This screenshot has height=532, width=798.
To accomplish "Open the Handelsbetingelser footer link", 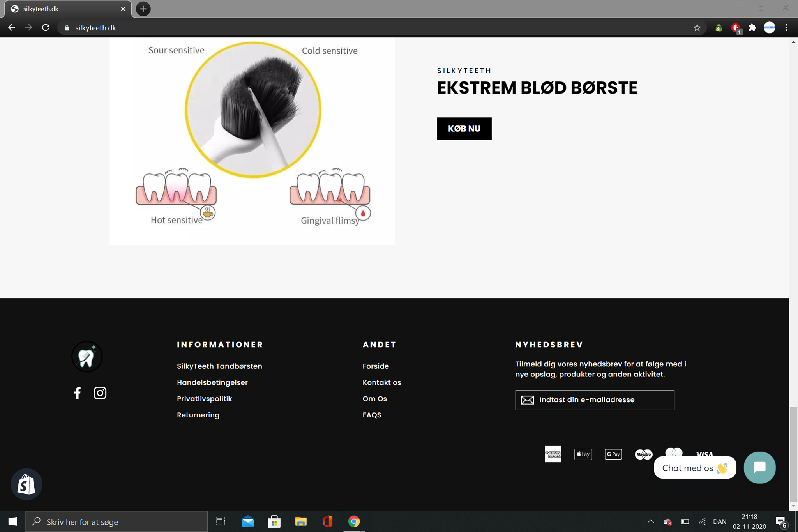I will coord(212,382).
